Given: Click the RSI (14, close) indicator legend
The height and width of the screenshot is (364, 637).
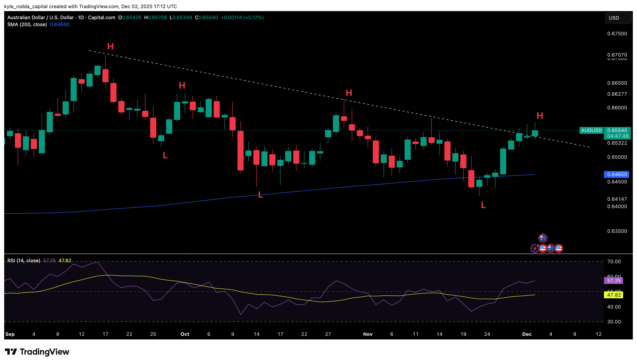Looking at the screenshot, I should pyautogui.click(x=23, y=261).
